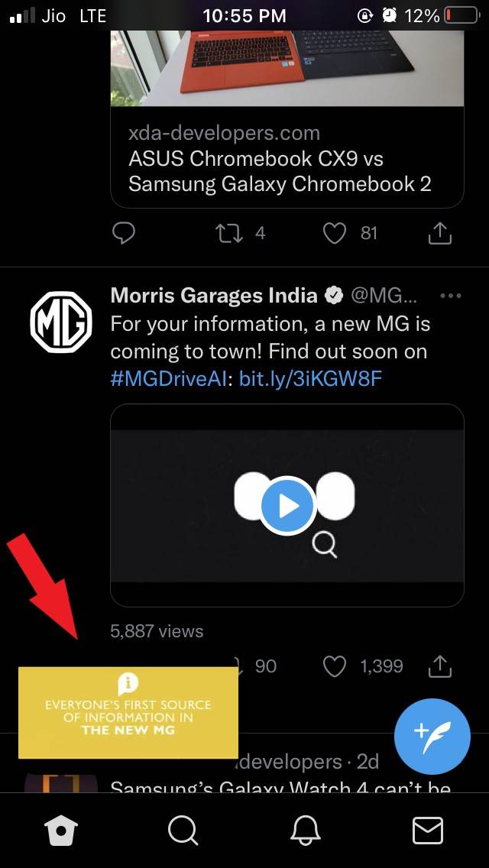Follow the bit.ly/3iKGW8F link
Viewport: 489px width, 868px height.
point(309,379)
